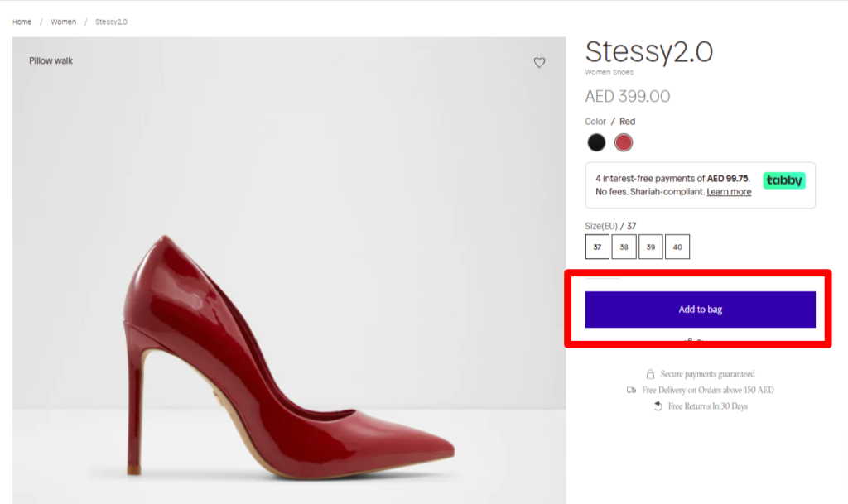Open the Women category from the breadcrumb
This screenshot has height=504, width=848.
coord(63,22)
